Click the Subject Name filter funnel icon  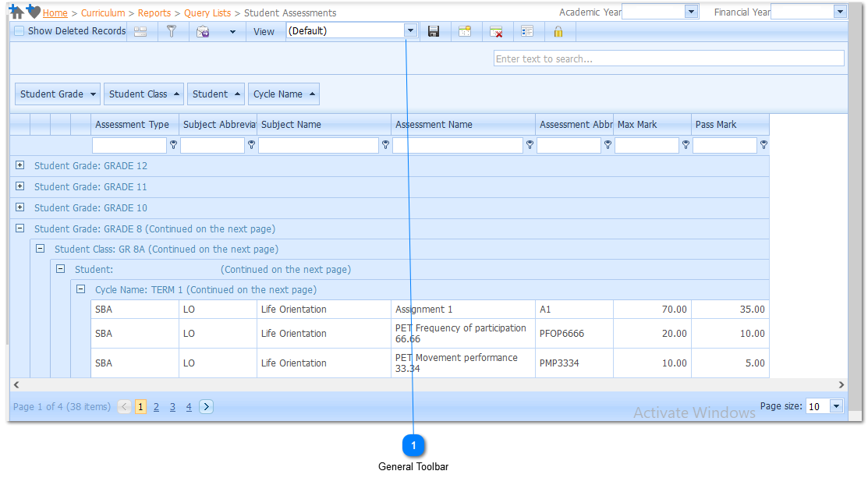(385, 144)
